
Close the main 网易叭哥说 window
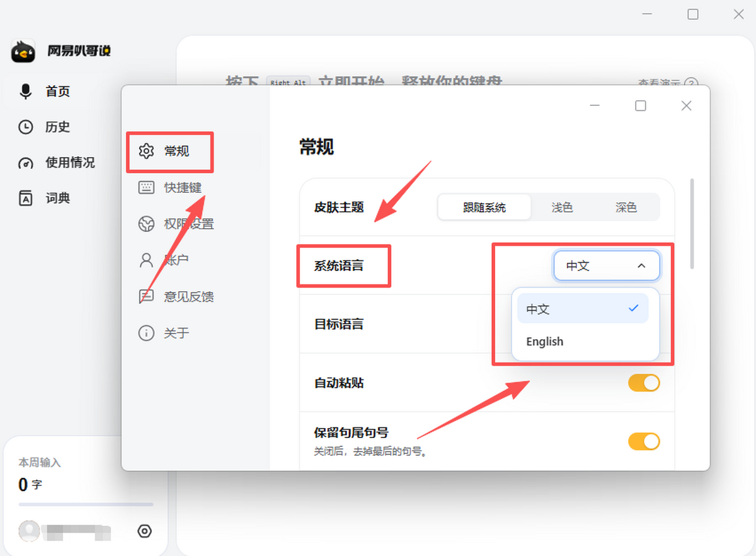tap(739, 14)
